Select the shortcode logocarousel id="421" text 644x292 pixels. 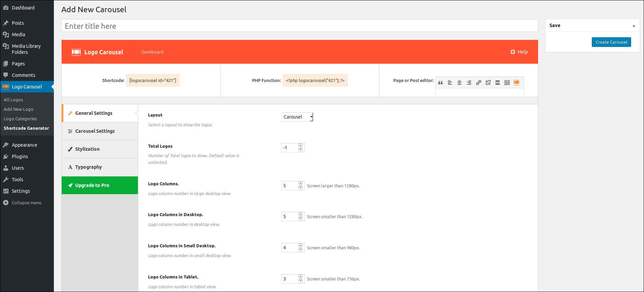[x=153, y=80]
